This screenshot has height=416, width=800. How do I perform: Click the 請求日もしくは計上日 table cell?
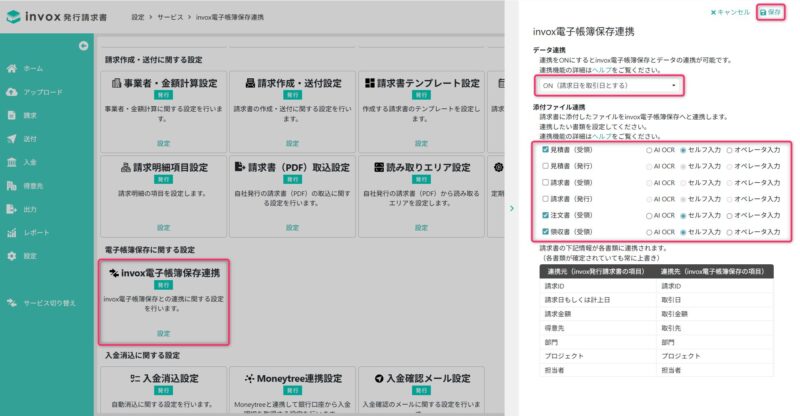[598, 300]
